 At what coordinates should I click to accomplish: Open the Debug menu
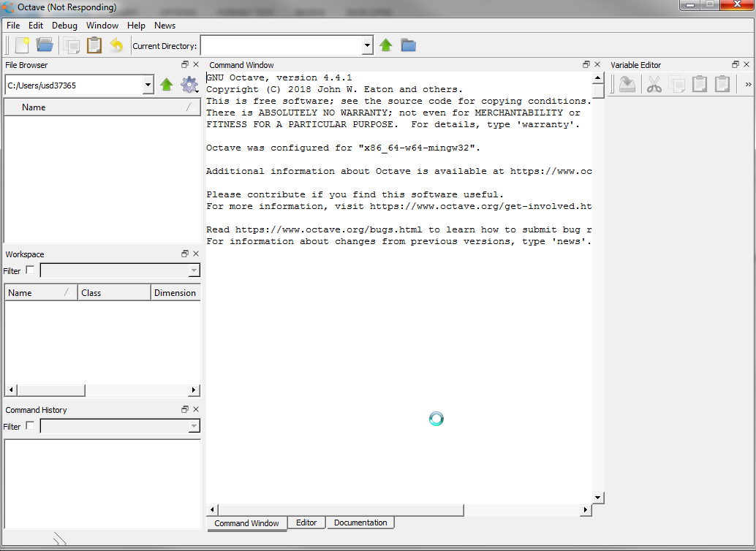pyautogui.click(x=64, y=26)
